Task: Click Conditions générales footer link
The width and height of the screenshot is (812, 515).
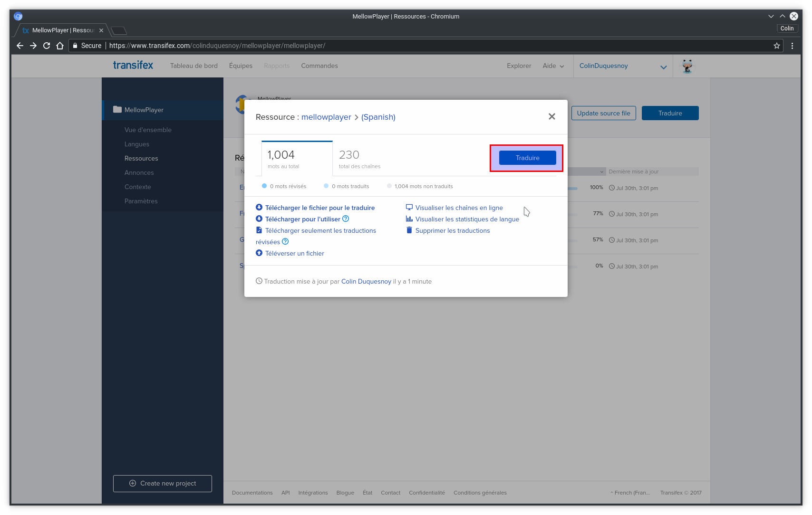Action: (x=480, y=493)
